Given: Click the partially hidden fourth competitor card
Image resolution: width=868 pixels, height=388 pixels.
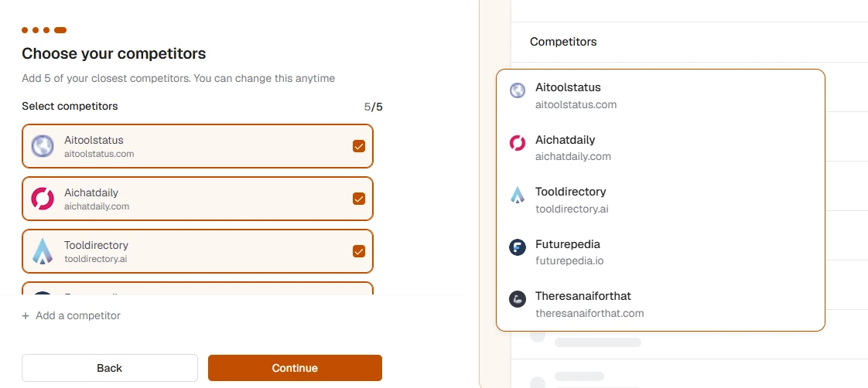Looking at the screenshot, I should click(197, 288).
